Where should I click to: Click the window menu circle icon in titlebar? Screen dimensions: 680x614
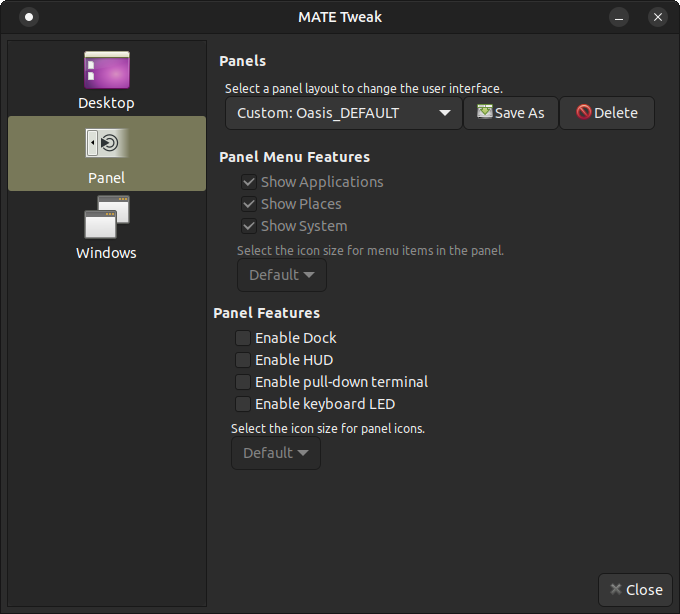point(29,17)
